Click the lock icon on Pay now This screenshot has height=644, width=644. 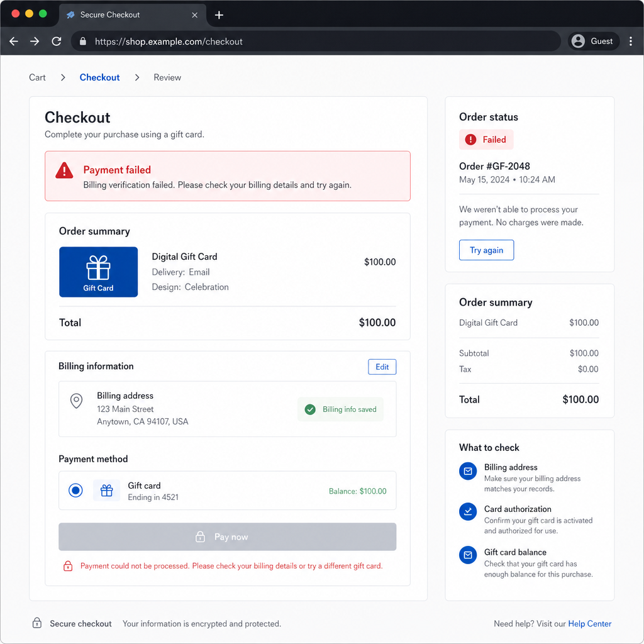(200, 537)
